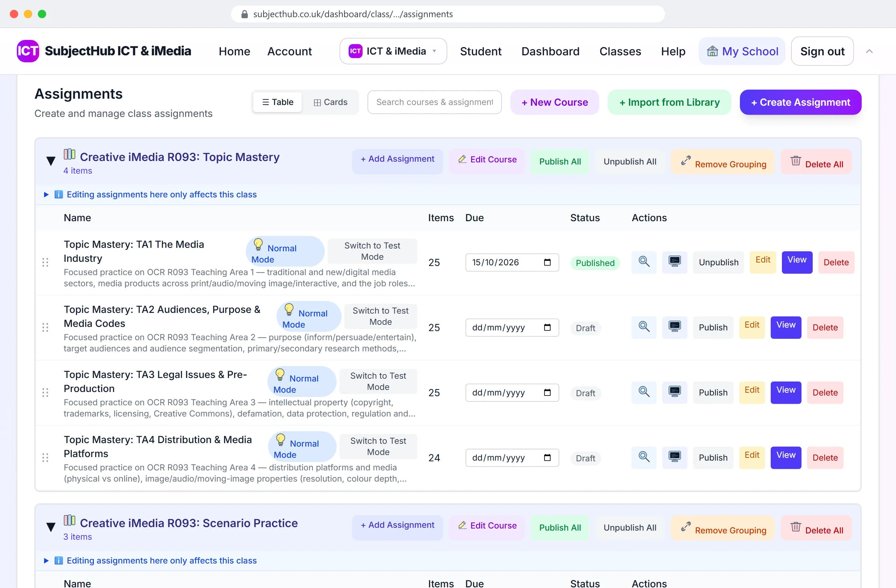The width and height of the screenshot is (896, 588).
Task: Click the SubjectHub ICT logo
Action: (x=28, y=51)
